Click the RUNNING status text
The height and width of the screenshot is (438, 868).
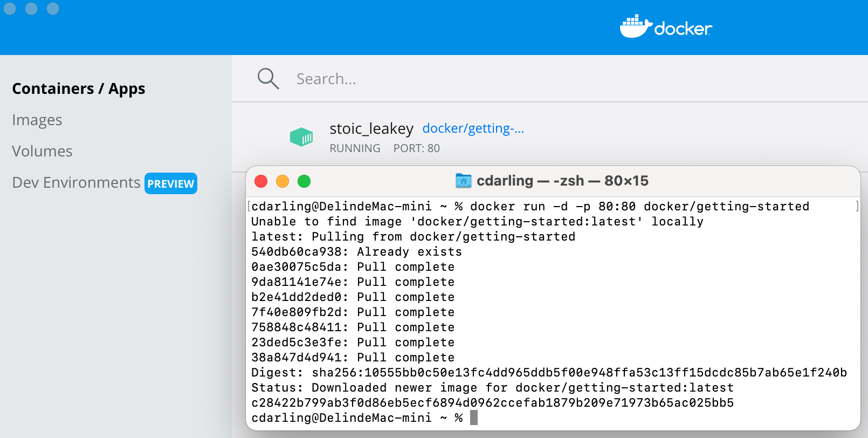pyautogui.click(x=355, y=148)
